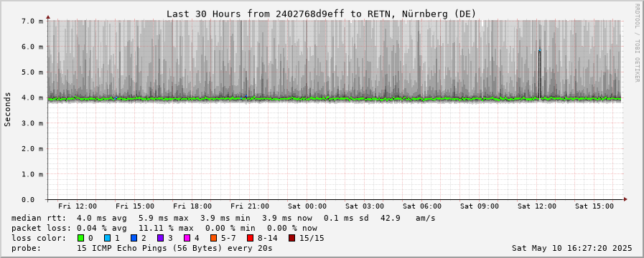
Task: Click the latency spike near Sat 12:00
Action: (x=539, y=74)
